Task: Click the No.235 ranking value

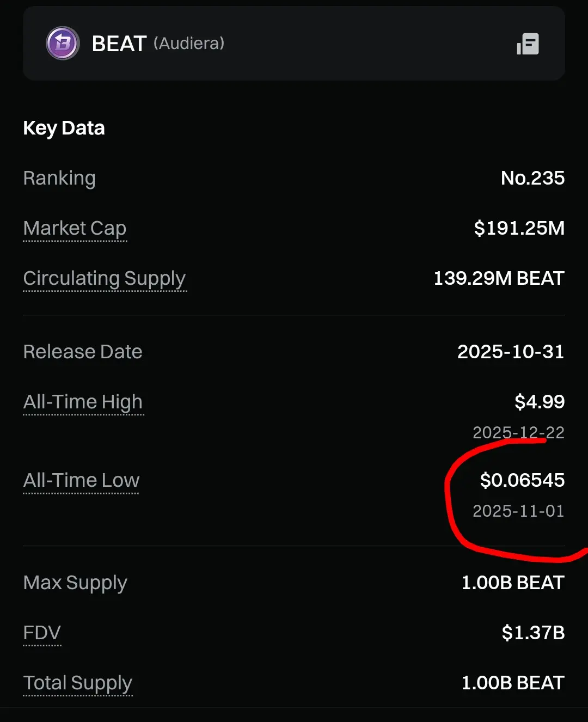Action: pyautogui.click(x=532, y=178)
